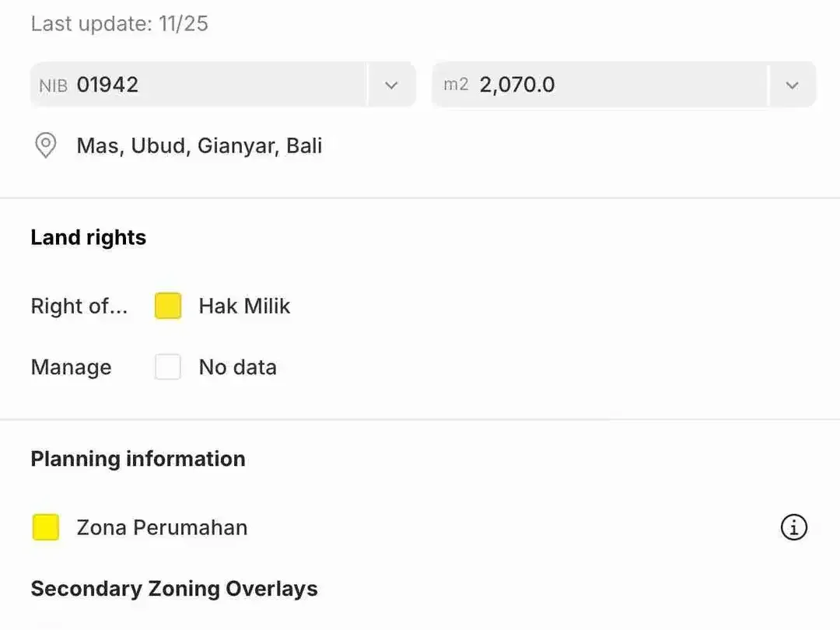Click the No data text
The height and width of the screenshot is (630, 840).
point(238,367)
